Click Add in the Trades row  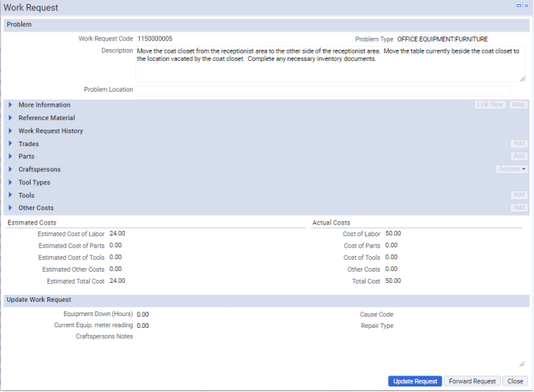tap(518, 143)
